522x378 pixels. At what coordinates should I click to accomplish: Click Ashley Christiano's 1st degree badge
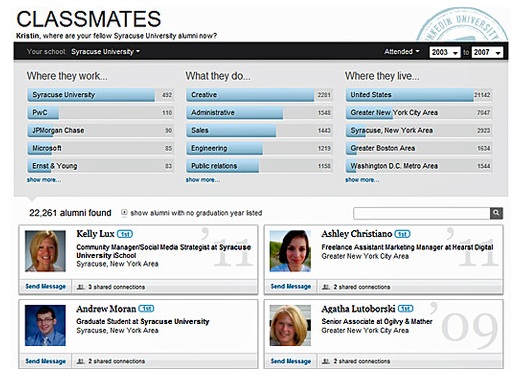(x=402, y=234)
